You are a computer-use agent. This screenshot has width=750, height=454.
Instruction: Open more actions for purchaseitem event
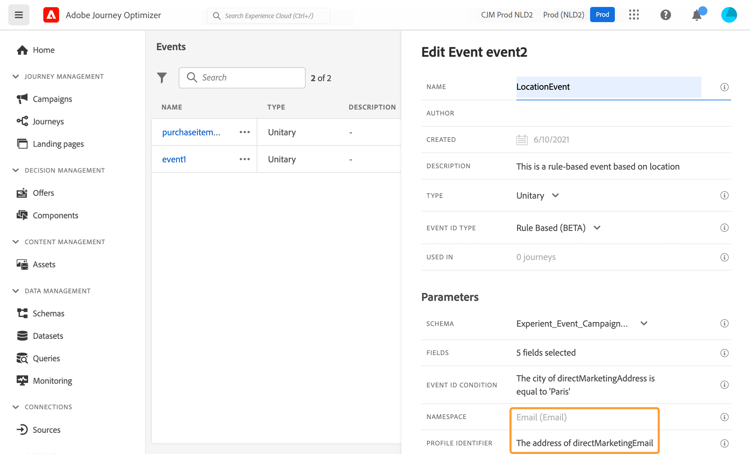pyautogui.click(x=244, y=132)
